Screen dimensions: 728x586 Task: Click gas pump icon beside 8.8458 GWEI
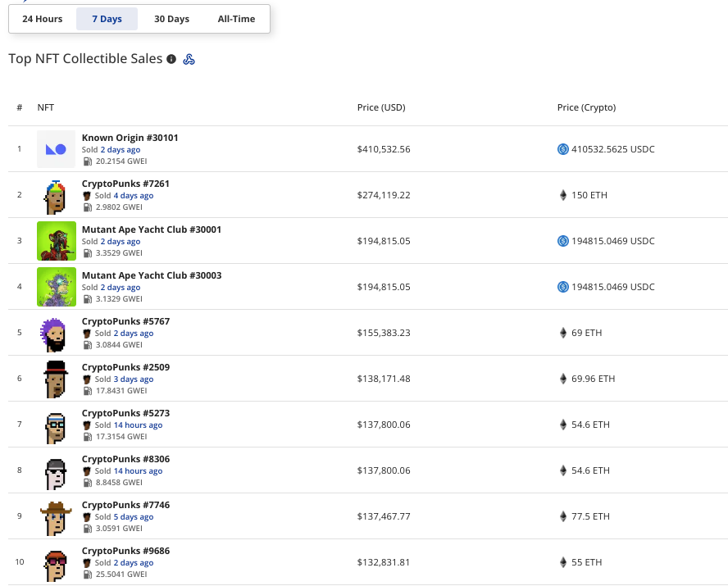[x=87, y=483]
